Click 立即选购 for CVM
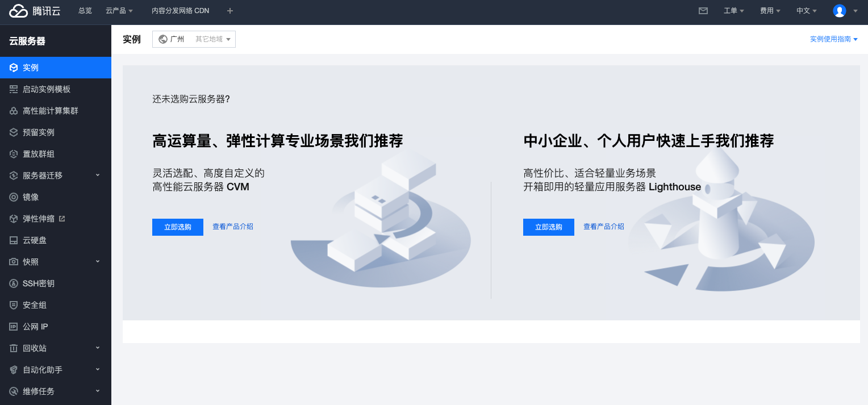The height and width of the screenshot is (405, 868). click(x=178, y=227)
